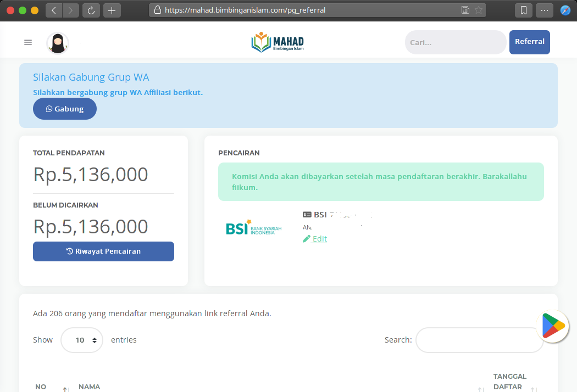This screenshot has height=392, width=577.
Task: Open the user avatar profile
Action: 58,43
